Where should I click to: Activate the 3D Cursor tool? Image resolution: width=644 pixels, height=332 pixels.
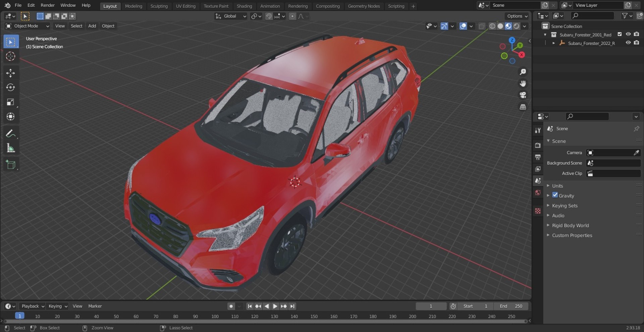(x=11, y=56)
